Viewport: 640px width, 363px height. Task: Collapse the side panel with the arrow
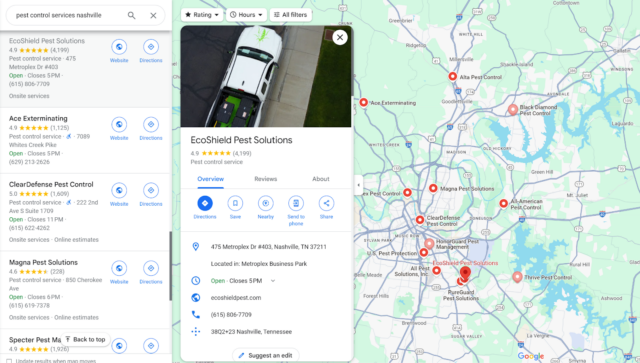point(358,185)
